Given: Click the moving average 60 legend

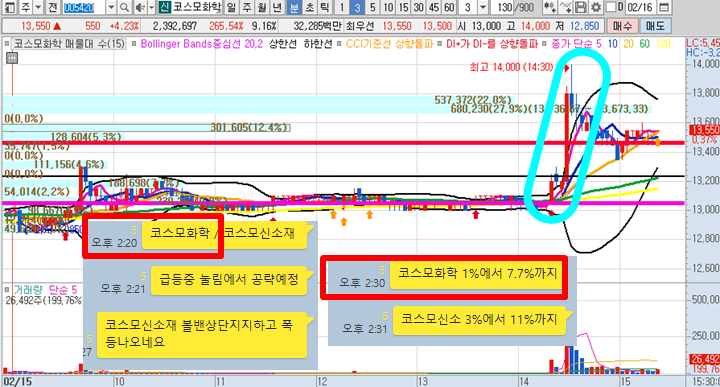Looking at the screenshot, I should [645, 44].
